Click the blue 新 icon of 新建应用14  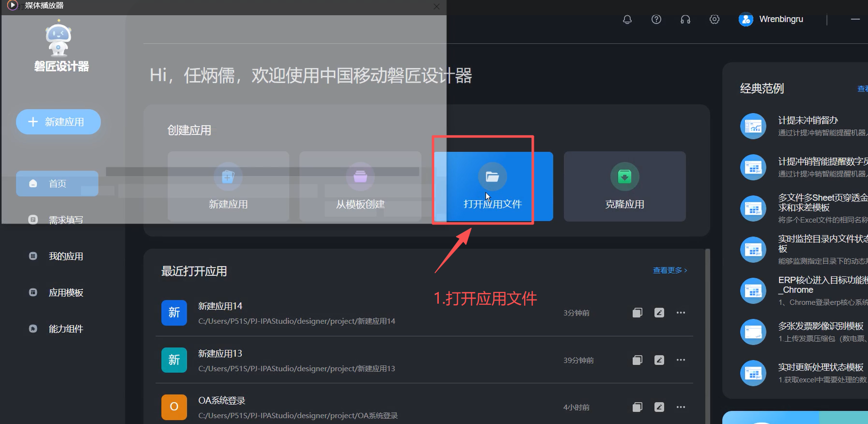click(x=174, y=313)
